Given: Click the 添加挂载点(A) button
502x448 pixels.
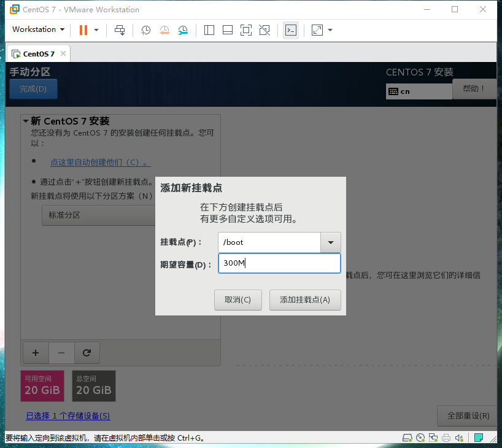Looking at the screenshot, I should click(305, 300).
